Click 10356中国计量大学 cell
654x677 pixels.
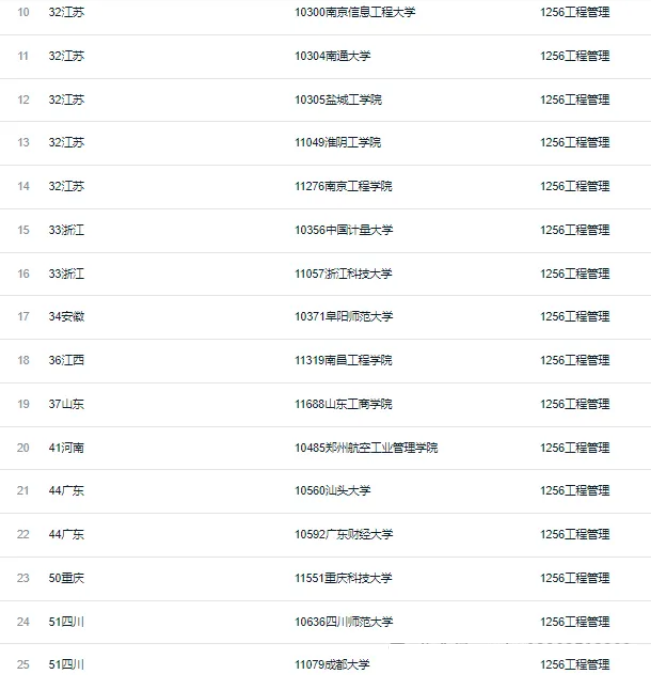[x=344, y=230]
